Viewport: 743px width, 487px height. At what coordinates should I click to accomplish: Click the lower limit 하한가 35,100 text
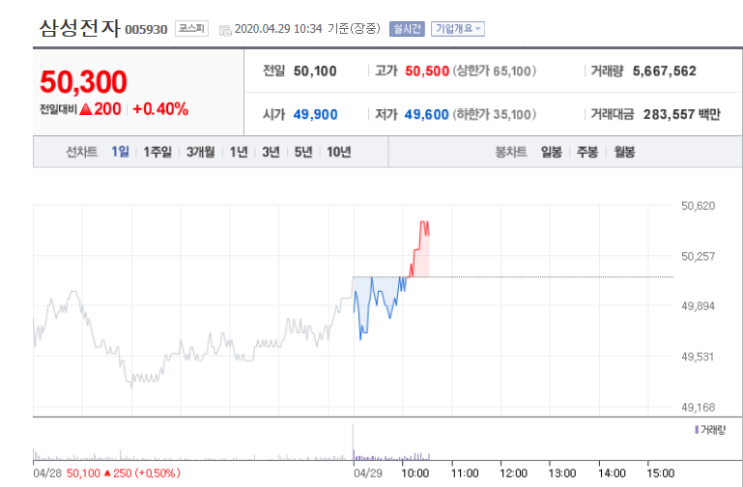click(x=494, y=115)
